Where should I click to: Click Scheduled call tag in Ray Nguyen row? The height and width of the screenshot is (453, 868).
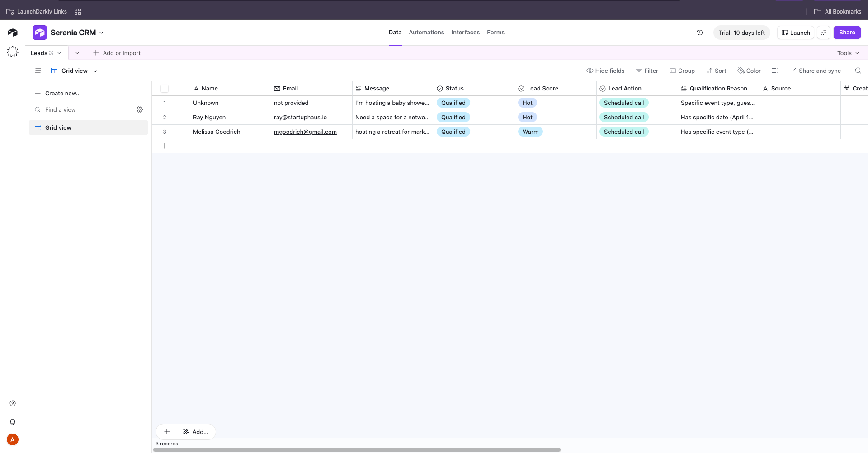tap(624, 117)
